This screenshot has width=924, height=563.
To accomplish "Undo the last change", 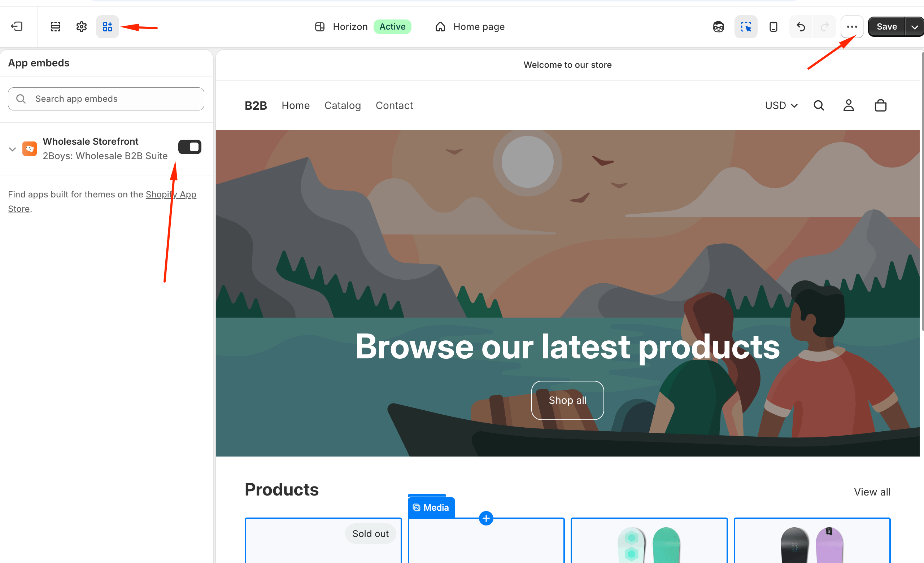I will coord(801,27).
